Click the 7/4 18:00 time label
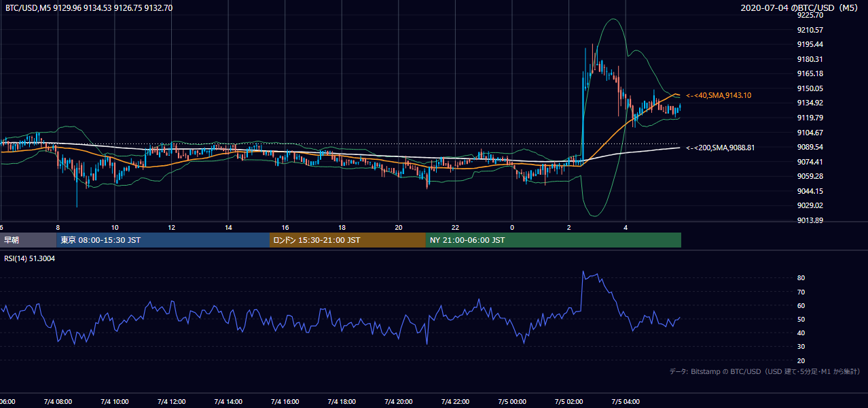Viewport: 868px width, 408px height. click(342, 401)
